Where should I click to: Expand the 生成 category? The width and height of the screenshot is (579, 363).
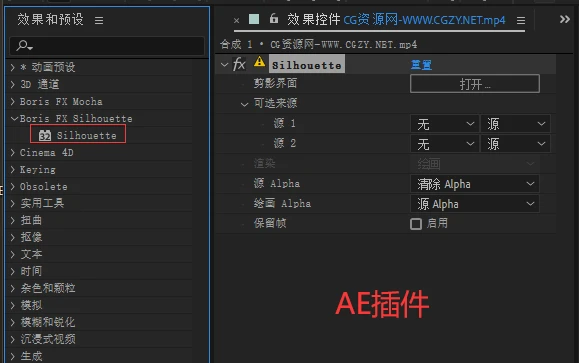coord(13,356)
